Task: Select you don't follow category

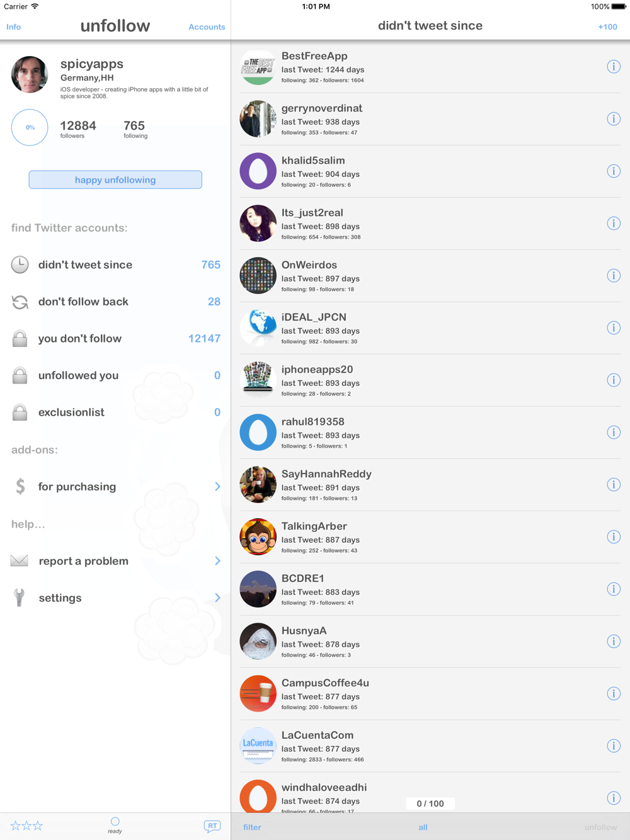Action: [115, 339]
